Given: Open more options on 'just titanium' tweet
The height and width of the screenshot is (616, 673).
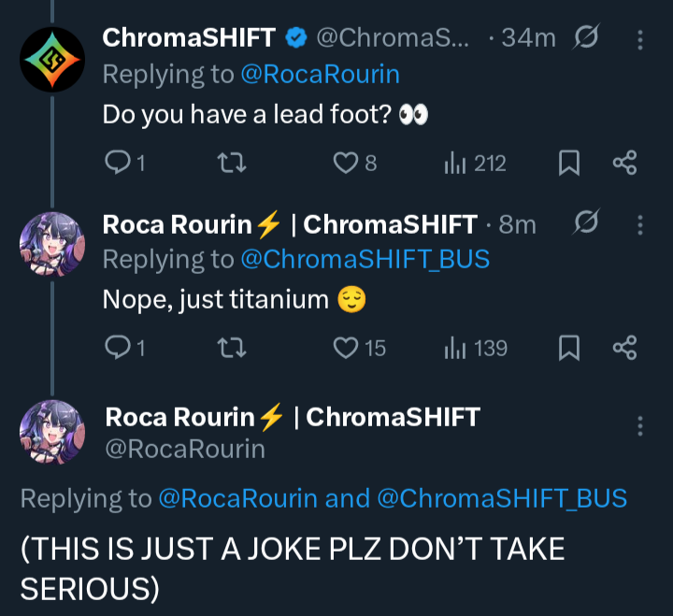Looking at the screenshot, I should [639, 224].
